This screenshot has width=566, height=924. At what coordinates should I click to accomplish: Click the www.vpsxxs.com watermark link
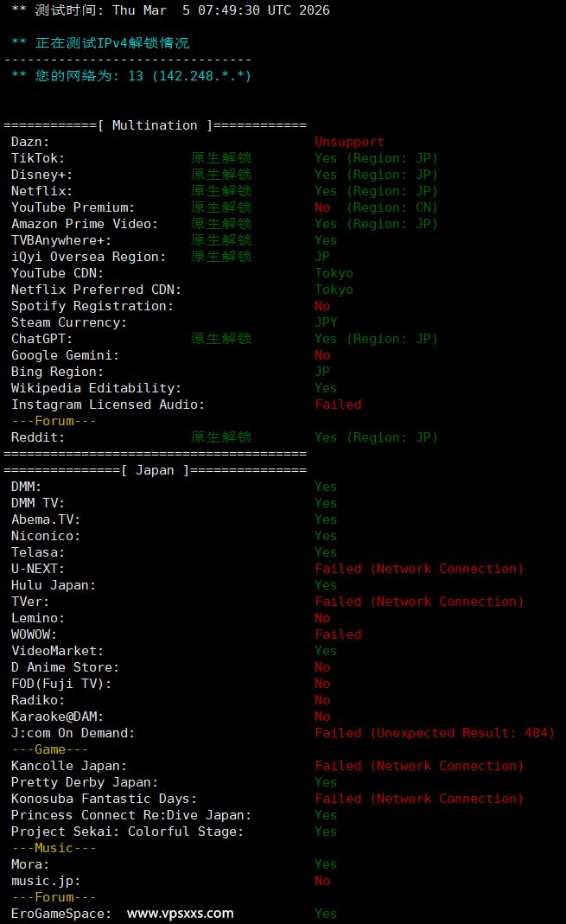tap(180, 913)
